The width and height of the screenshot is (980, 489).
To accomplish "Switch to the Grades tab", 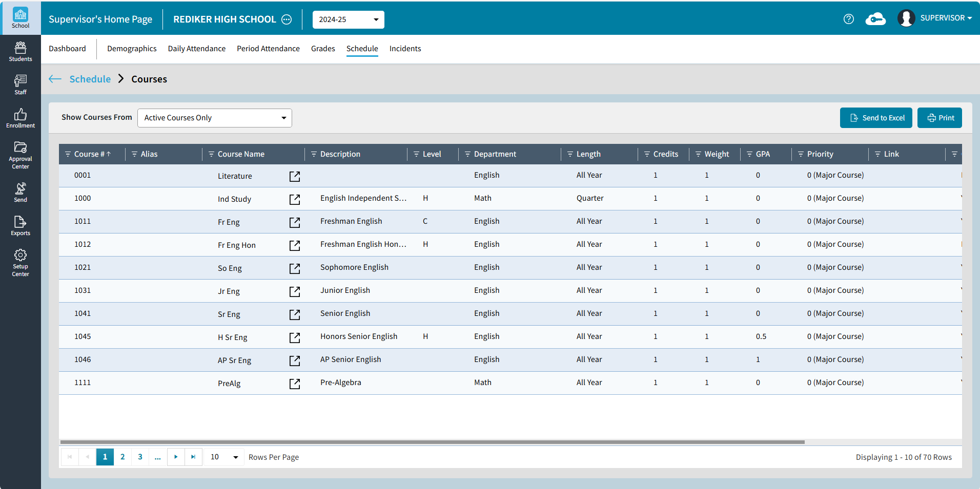I will click(x=323, y=49).
